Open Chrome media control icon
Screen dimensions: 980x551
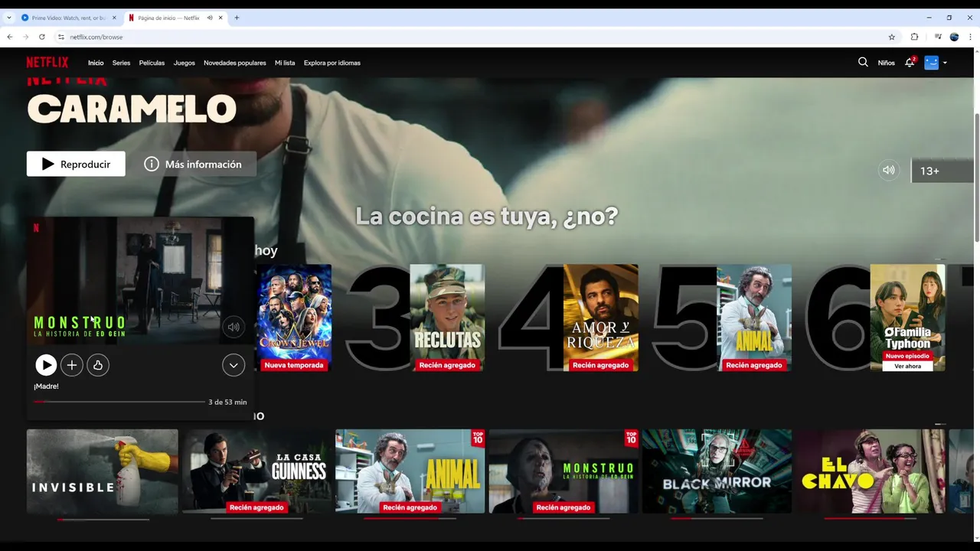coord(938,37)
